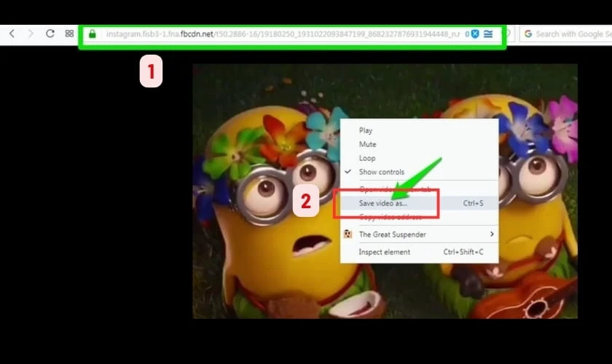View site info via green padlock

92,34
